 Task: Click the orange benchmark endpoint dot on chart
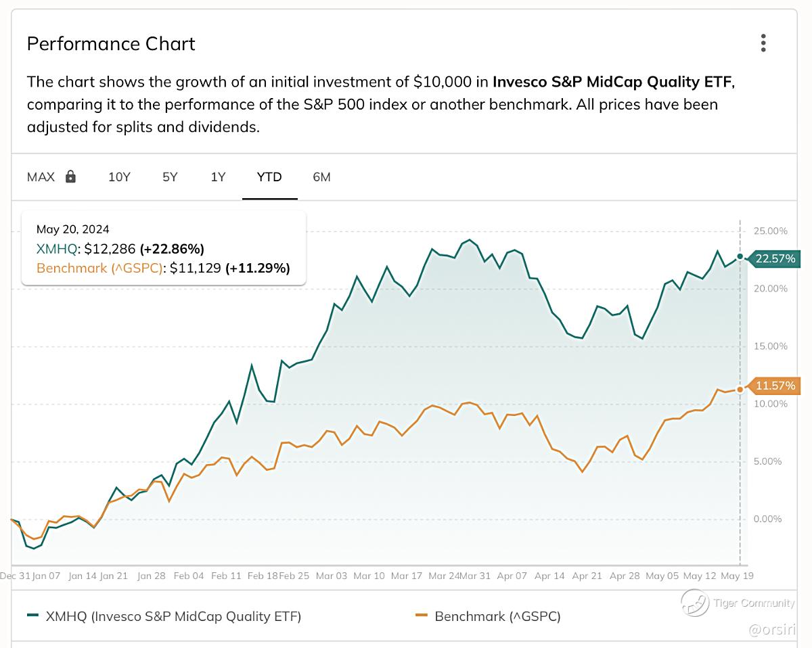[740, 389]
